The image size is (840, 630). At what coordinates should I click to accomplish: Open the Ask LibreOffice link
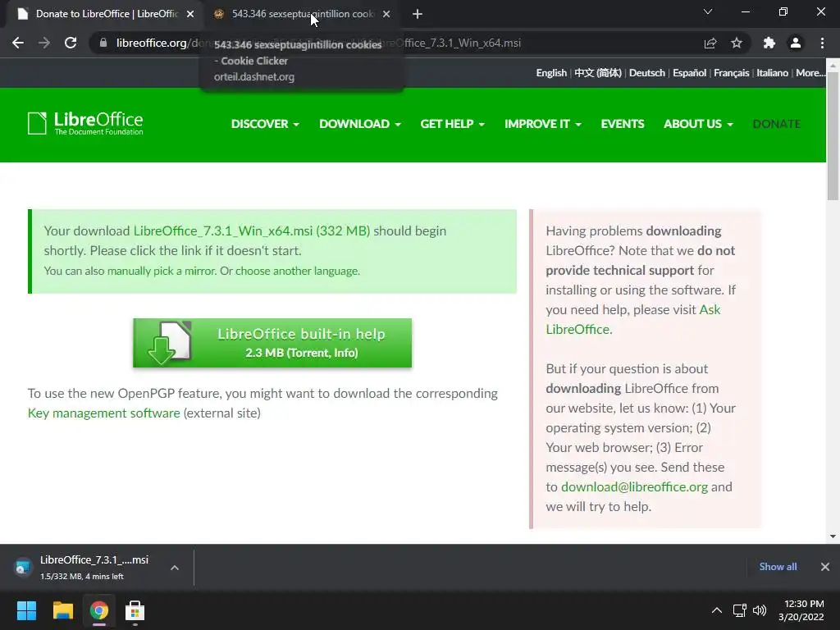pyautogui.click(x=632, y=319)
